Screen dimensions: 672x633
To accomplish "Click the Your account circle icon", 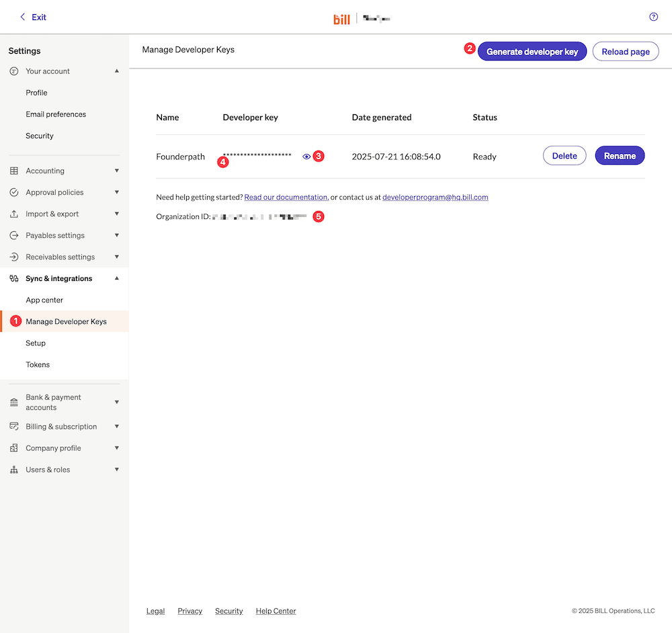I will point(14,71).
